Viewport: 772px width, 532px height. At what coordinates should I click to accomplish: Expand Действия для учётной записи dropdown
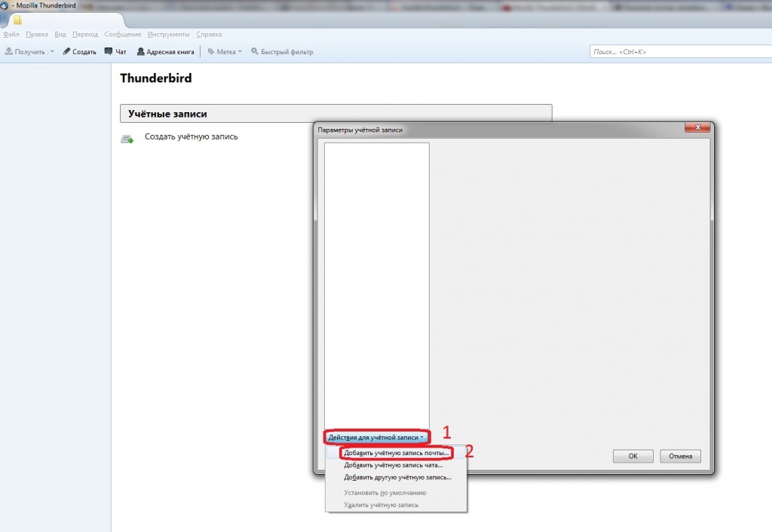coord(376,437)
